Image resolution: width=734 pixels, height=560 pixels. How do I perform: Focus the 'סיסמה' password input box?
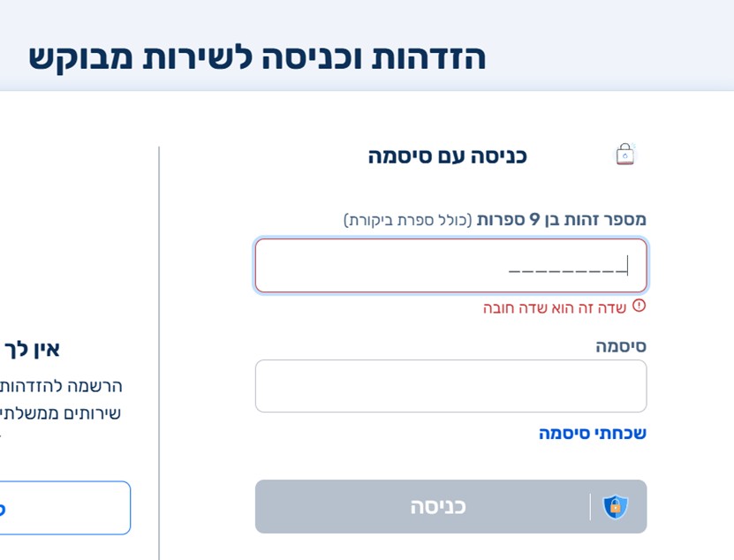point(450,386)
